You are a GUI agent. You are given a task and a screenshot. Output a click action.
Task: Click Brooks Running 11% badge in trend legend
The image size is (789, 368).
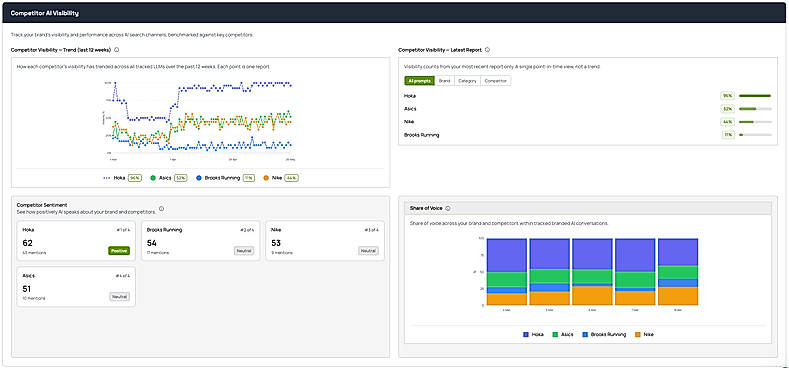(249, 178)
